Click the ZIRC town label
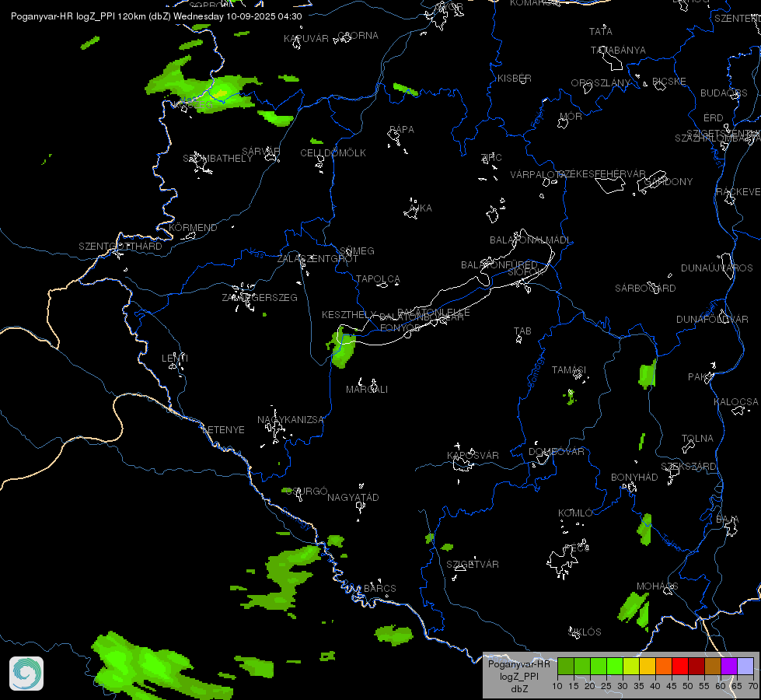Screen dimensions: 761x700 [491, 157]
